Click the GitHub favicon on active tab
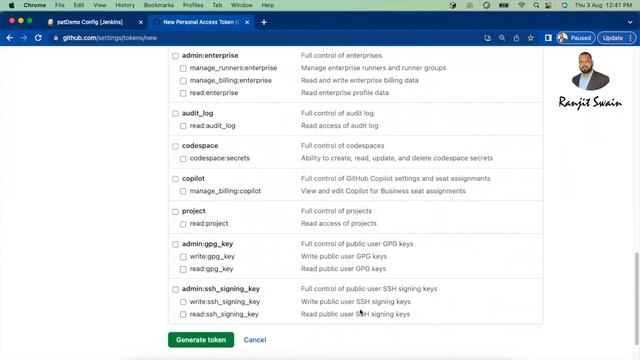Viewport: 640px width, 360px height. 156,22
